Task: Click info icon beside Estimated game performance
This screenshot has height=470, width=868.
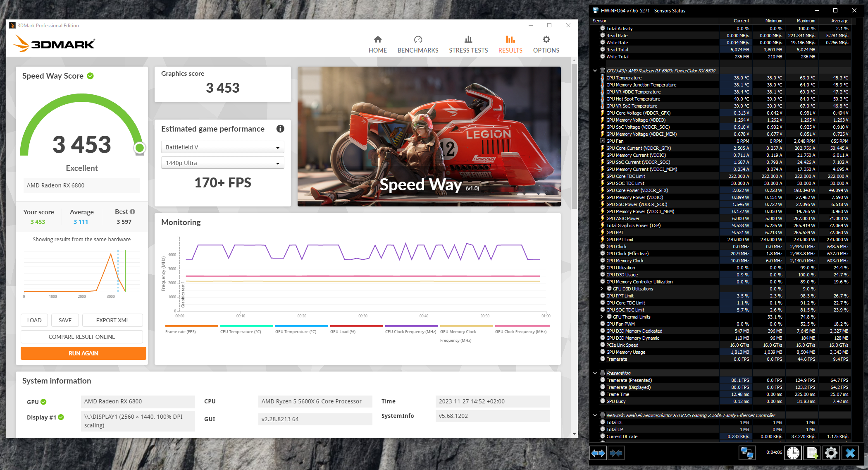Action: (x=280, y=129)
